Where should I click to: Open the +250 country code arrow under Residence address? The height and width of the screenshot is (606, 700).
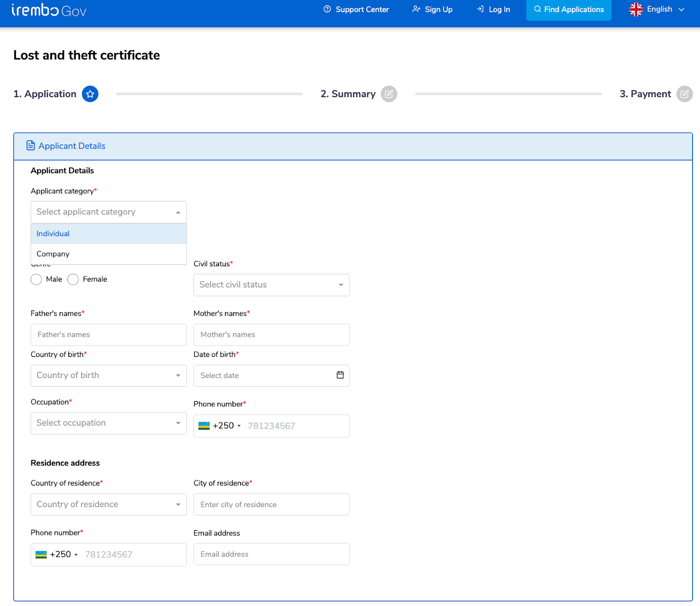(x=76, y=555)
